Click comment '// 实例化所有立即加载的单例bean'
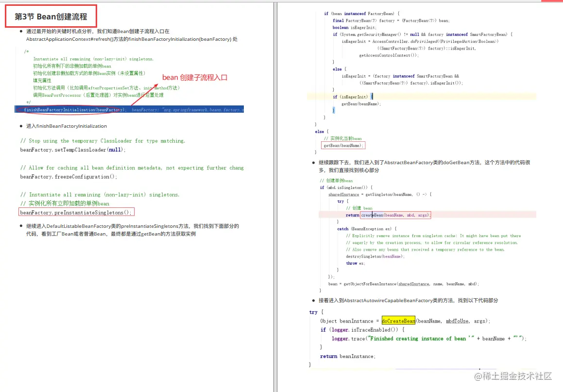 pyautogui.click(x=65, y=204)
